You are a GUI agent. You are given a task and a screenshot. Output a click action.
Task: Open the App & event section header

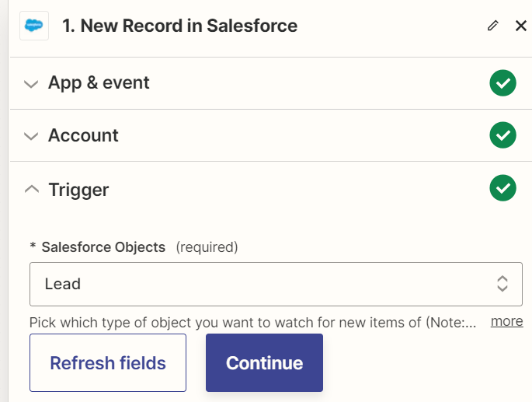pos(271,83)
